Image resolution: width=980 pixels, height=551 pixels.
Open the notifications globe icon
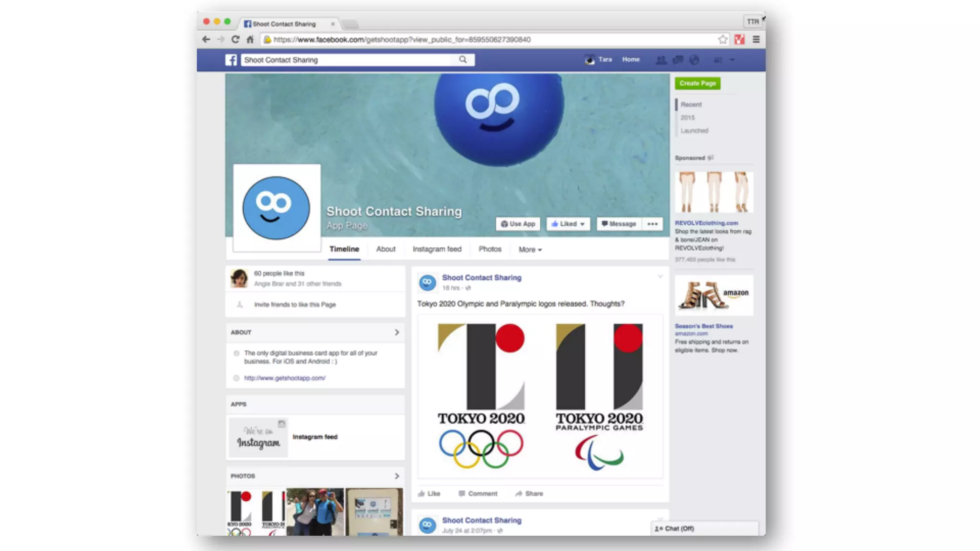click(694, 60)
